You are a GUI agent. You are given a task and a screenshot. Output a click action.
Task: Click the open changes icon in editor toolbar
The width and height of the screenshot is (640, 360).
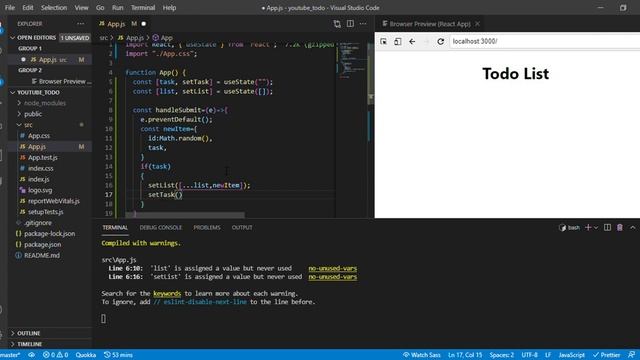click(x=337, y=24)
